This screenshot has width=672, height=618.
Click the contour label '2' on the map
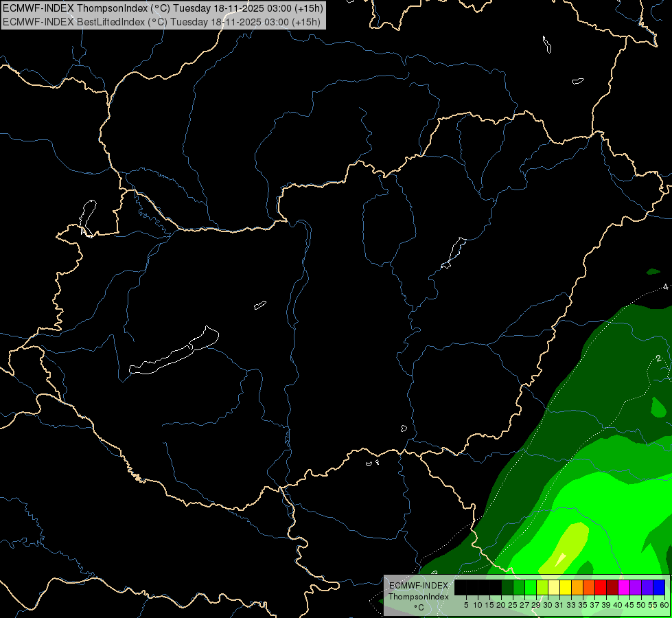(658, 358)
